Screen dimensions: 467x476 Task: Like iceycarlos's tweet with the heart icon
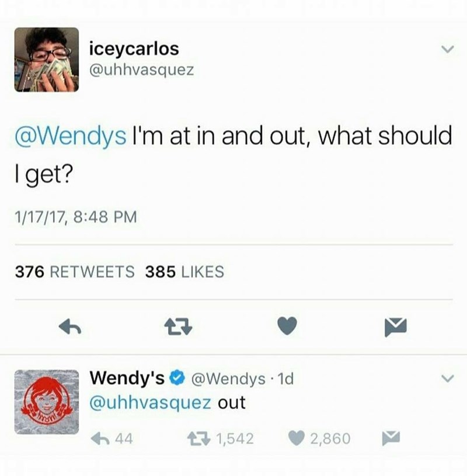[x=287, y=326]
